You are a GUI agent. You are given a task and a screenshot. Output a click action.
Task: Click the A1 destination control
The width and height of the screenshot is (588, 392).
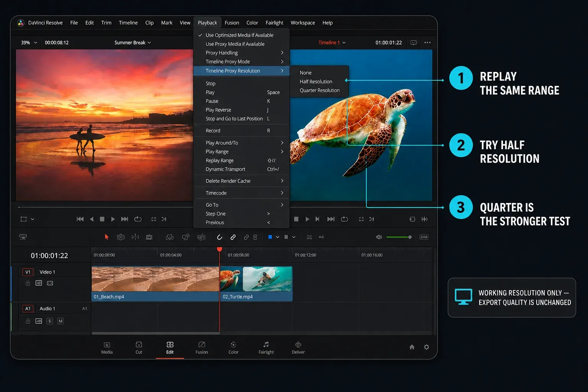tap(28, 309)
